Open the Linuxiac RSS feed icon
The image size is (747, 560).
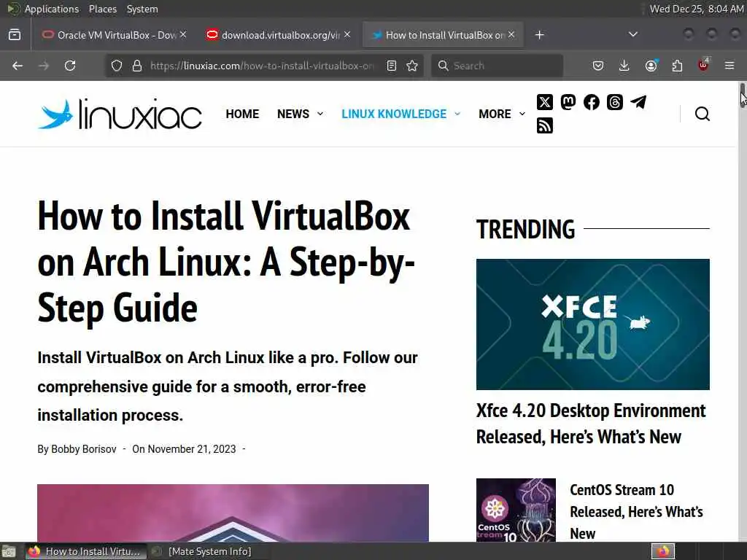(544, 125)
